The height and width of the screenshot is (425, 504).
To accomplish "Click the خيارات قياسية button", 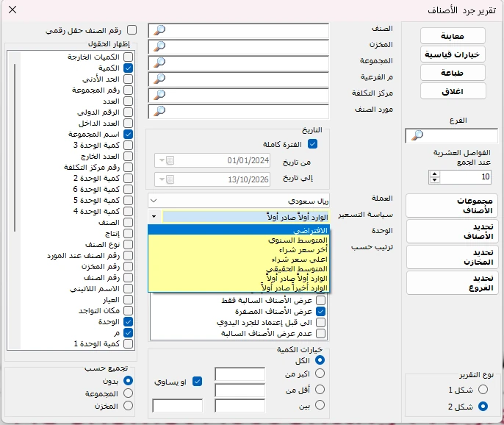I will tap(453, 54).
